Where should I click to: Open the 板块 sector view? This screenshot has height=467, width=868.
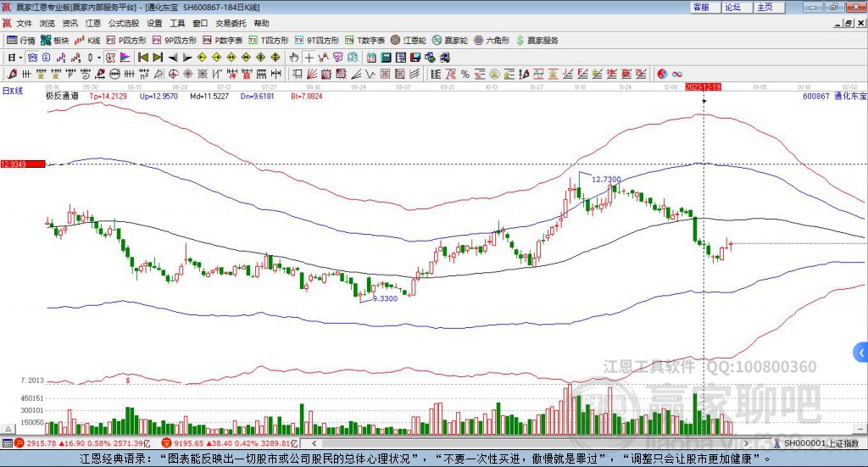[54, 41]
